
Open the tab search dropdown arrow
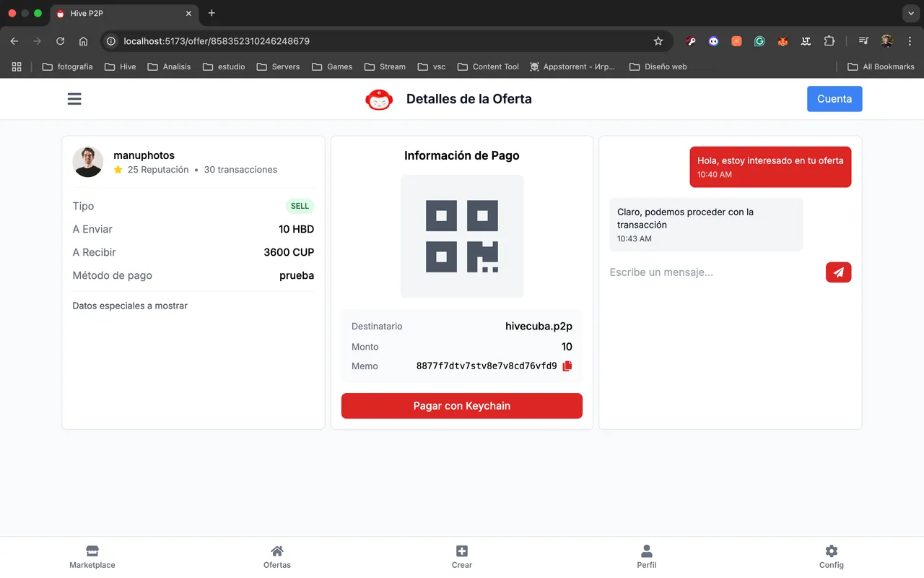(x=910, y=13)
